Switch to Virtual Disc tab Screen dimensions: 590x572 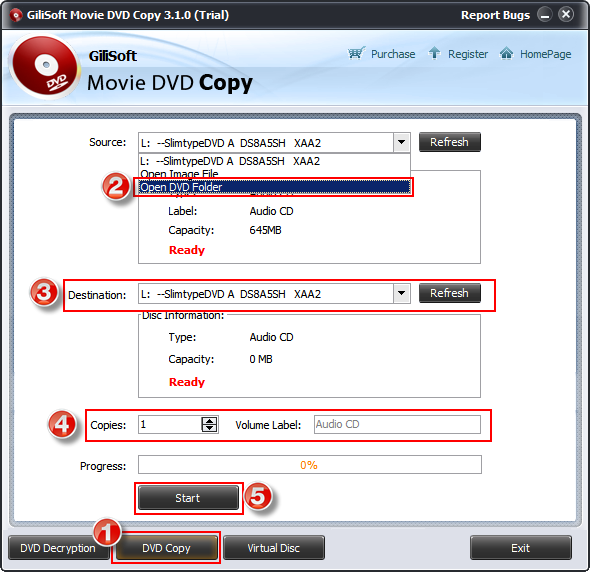click(x=274, y=548)
